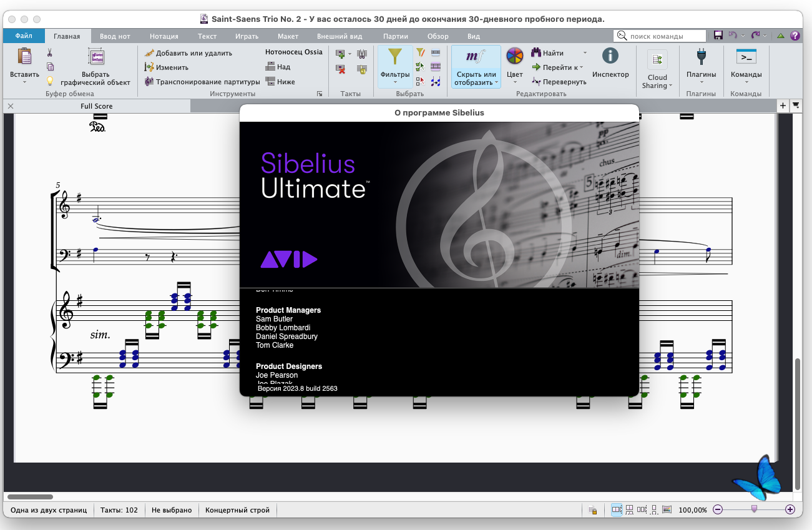
Task: Toggle Panorama view in status bar
Action: point(666,510)
